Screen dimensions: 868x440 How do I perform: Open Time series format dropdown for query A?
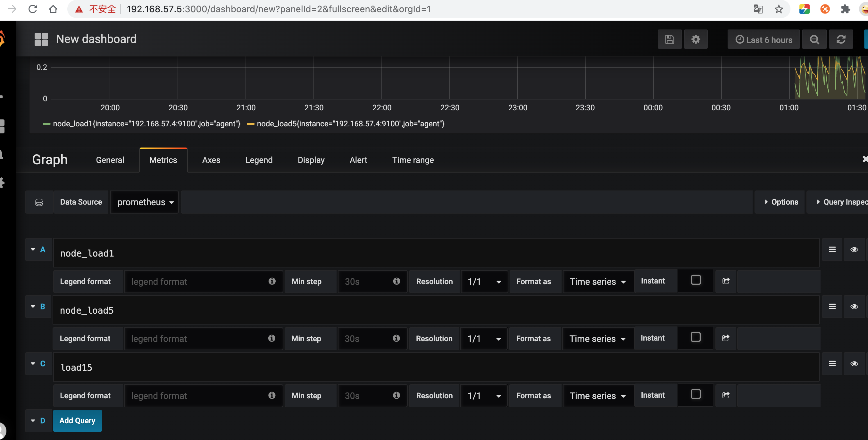(598, 282)
